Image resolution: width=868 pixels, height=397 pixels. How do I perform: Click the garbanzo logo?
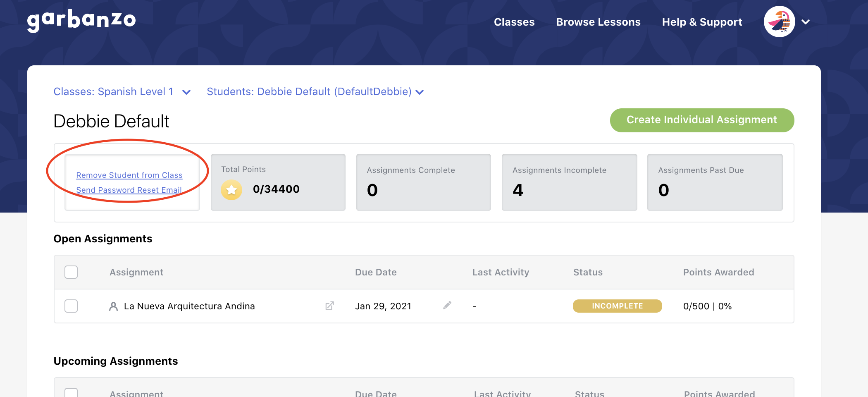[81, 20]
